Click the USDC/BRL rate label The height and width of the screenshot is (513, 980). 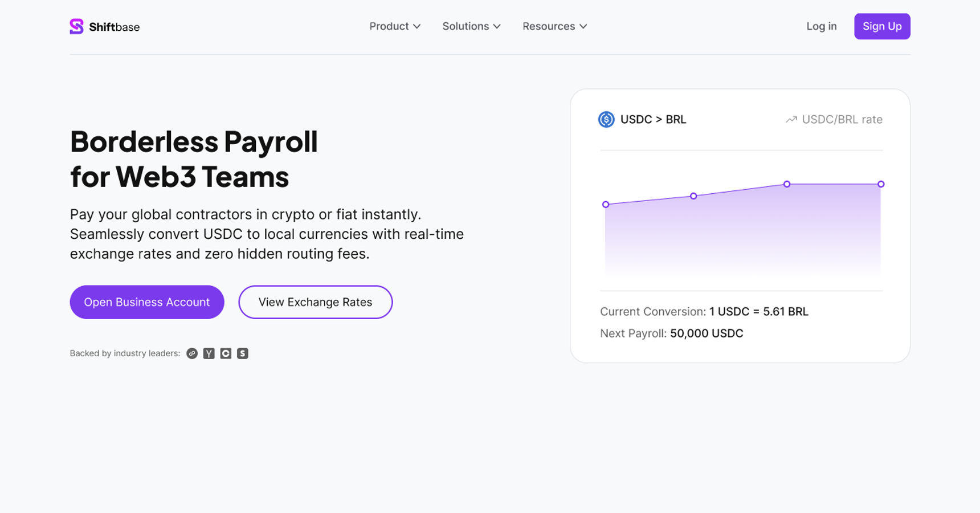coord(842,120)
